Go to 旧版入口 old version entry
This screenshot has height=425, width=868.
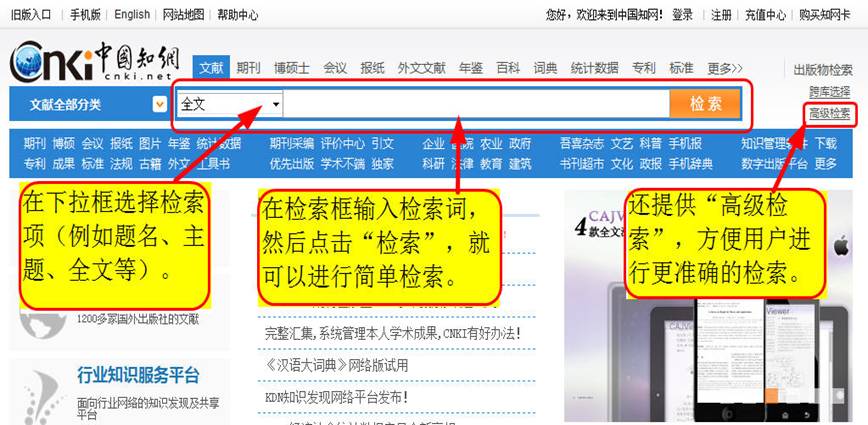point(31,15)
